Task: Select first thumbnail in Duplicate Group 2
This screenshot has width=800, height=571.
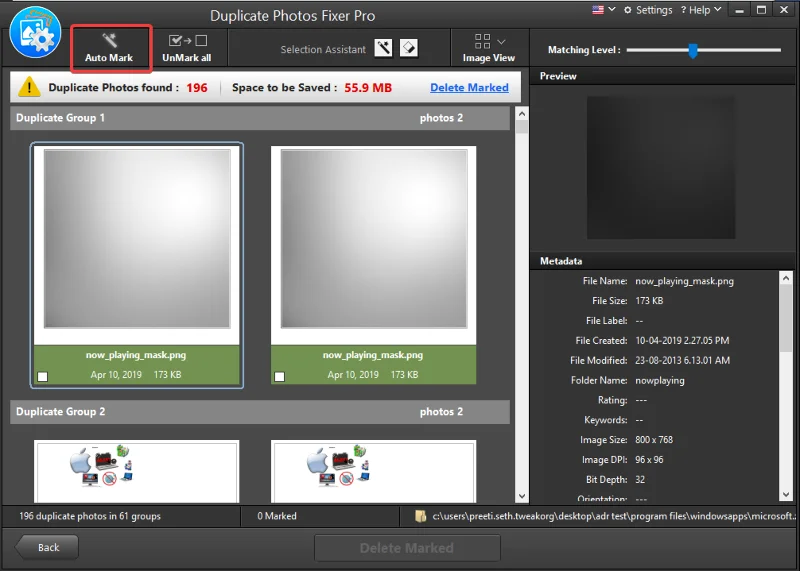Action: (x=136, y=471)
